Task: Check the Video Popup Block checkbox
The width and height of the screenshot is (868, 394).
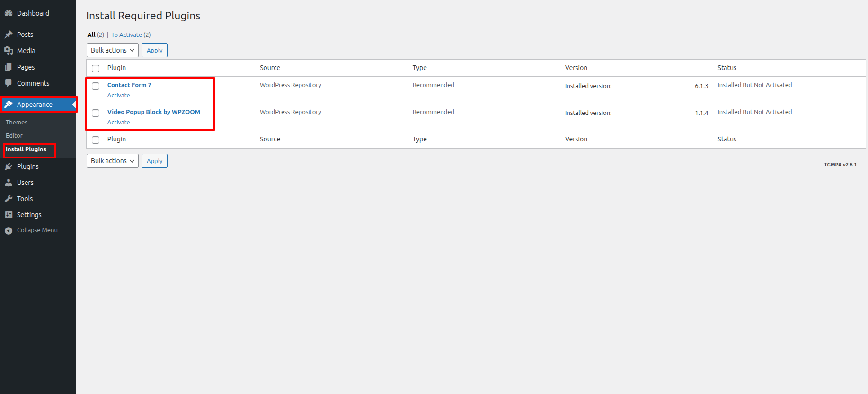Action: 96,113
